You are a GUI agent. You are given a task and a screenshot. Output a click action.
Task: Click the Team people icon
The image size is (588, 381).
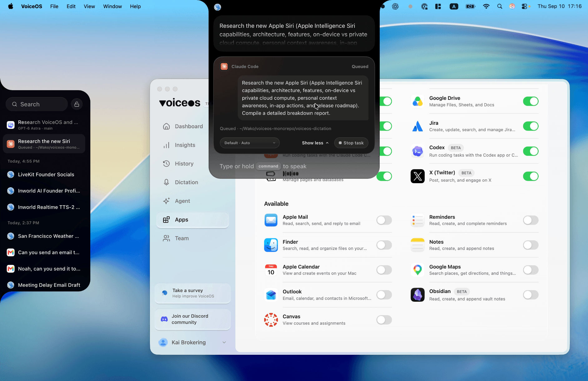pyautogui.click(x=166, y=238)
